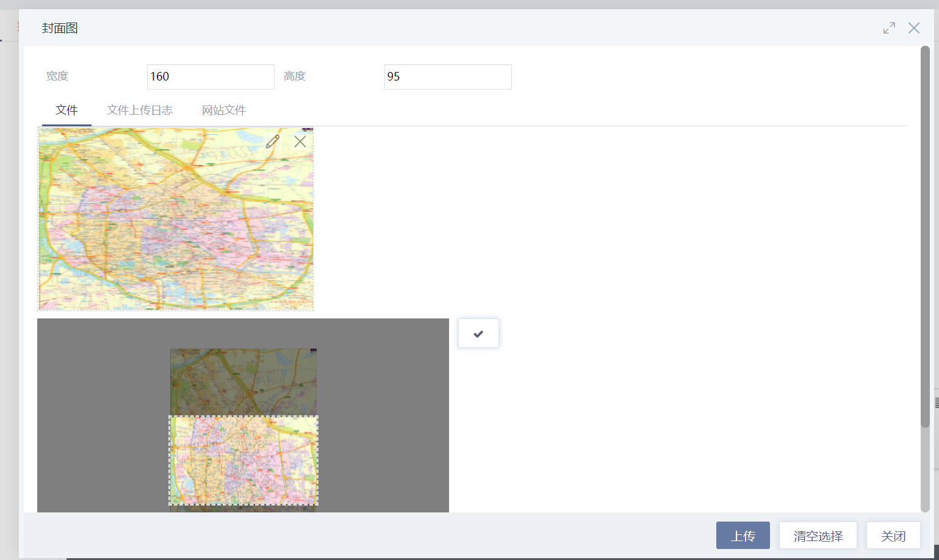Click the pencil edit icon on the map thumbnail

[x=273, y=142]
